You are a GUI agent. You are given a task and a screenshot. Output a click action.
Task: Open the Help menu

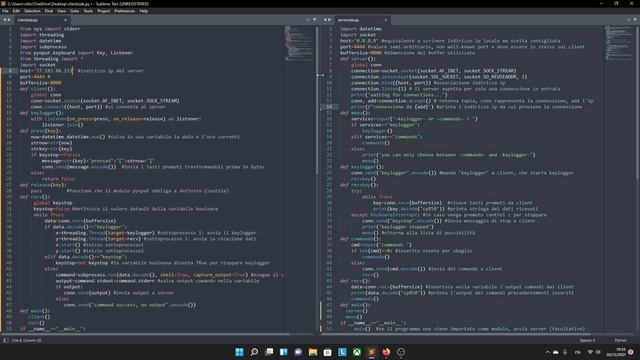[x=144, y=11]
